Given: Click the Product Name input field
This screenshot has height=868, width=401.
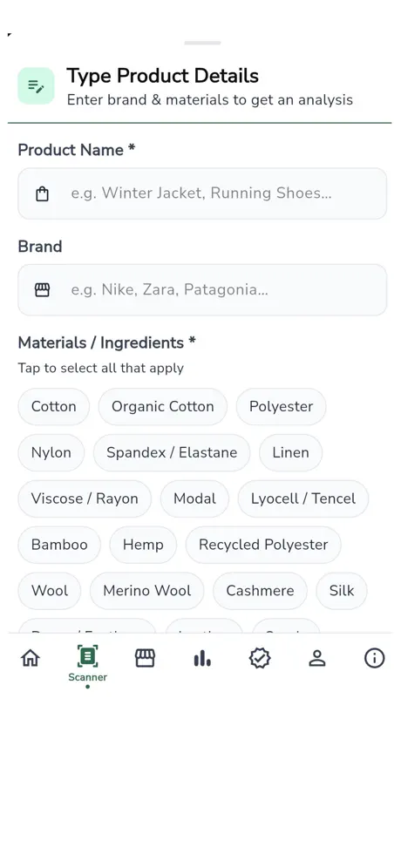Looking at the screenshot, I should [202, 193].
